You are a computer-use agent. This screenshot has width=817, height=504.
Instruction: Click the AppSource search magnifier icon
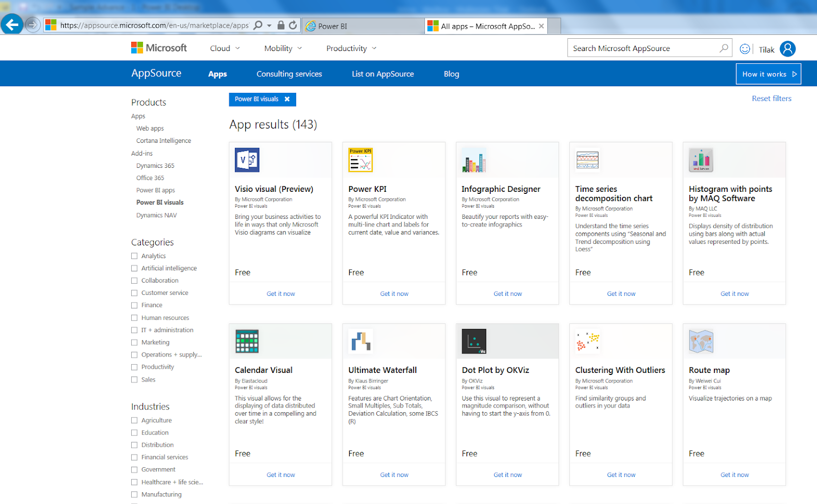pyautogui.click(x=724, y=48)
